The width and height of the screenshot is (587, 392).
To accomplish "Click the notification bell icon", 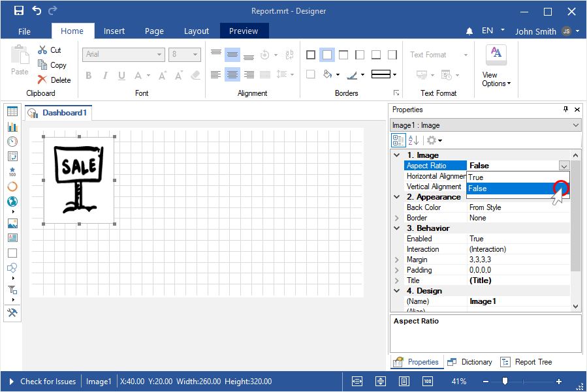I will pos(469,31).
